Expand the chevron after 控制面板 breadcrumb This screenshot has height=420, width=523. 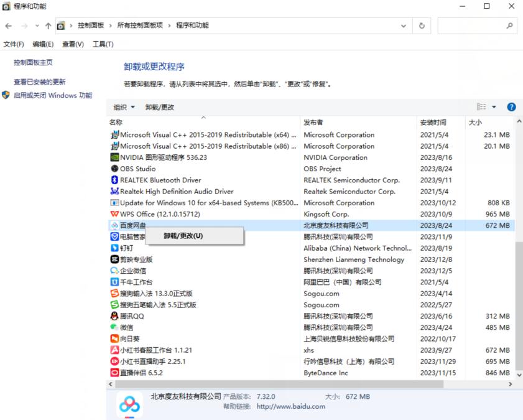click(111, 26)
